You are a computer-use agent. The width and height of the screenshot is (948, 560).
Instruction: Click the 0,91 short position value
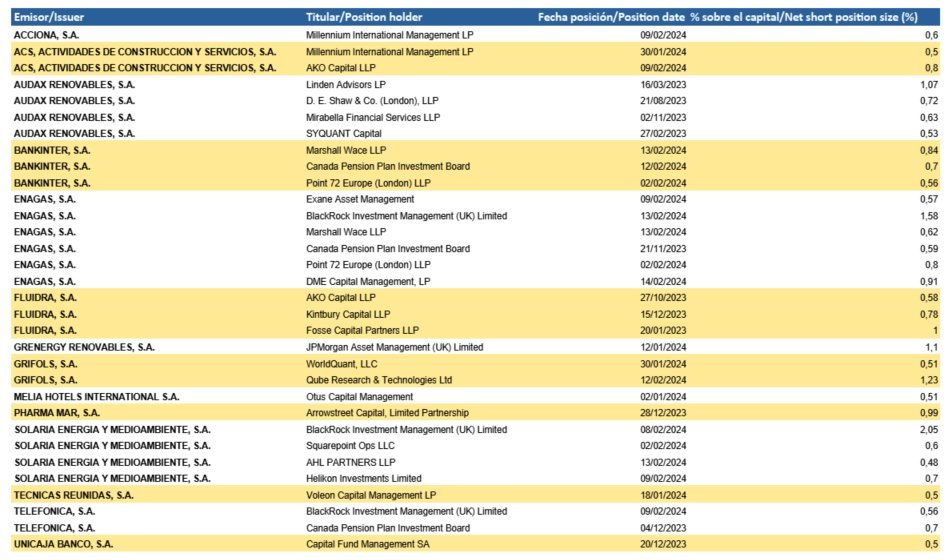point(929,281)
